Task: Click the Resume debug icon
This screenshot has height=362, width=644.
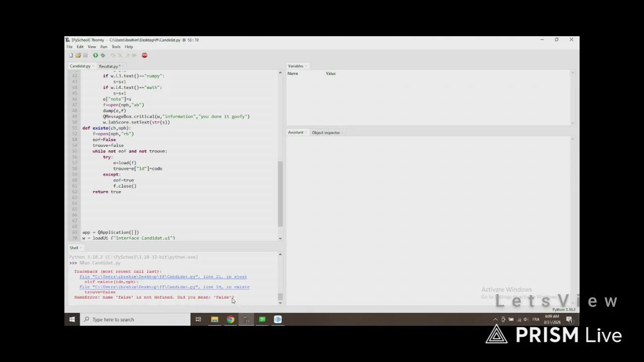Action: point(134,55)
